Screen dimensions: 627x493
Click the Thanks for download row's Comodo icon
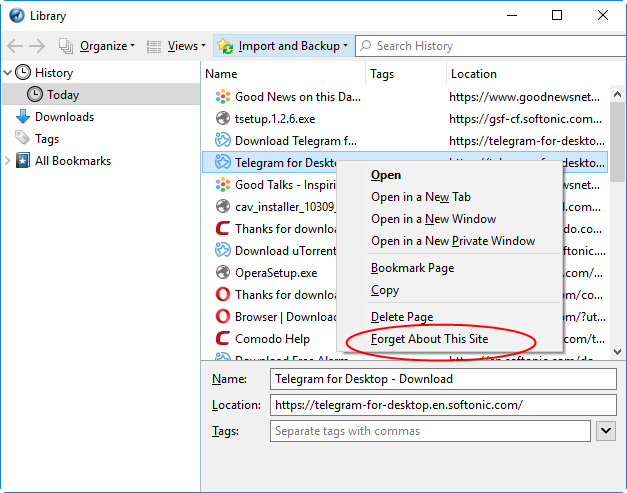coord(223,228)
